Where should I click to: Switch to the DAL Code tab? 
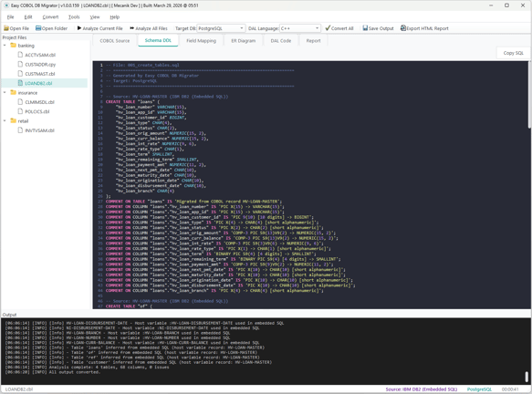pos(281,41)
